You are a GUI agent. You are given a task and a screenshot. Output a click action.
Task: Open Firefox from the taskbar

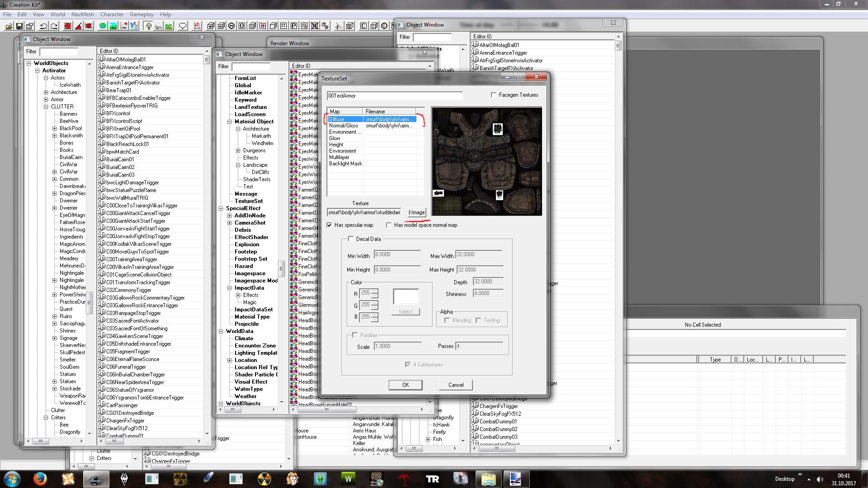(x=40, y=479)
